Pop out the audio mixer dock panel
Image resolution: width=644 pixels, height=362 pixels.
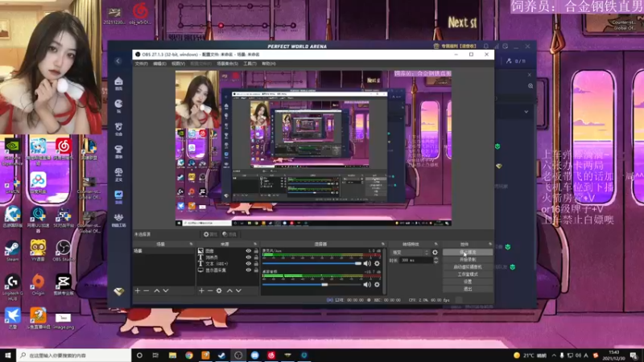383,245
